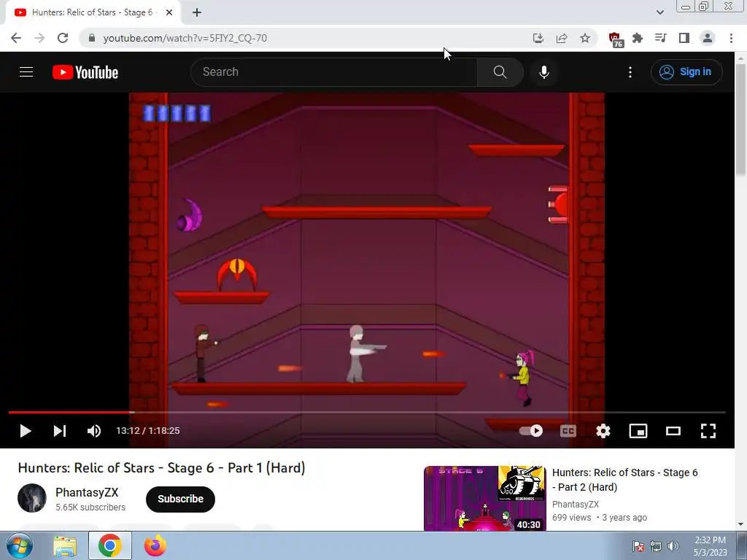Go to YouTube home via logo
This screenshot has height=560, width=747.
click(x=85, y=72)
